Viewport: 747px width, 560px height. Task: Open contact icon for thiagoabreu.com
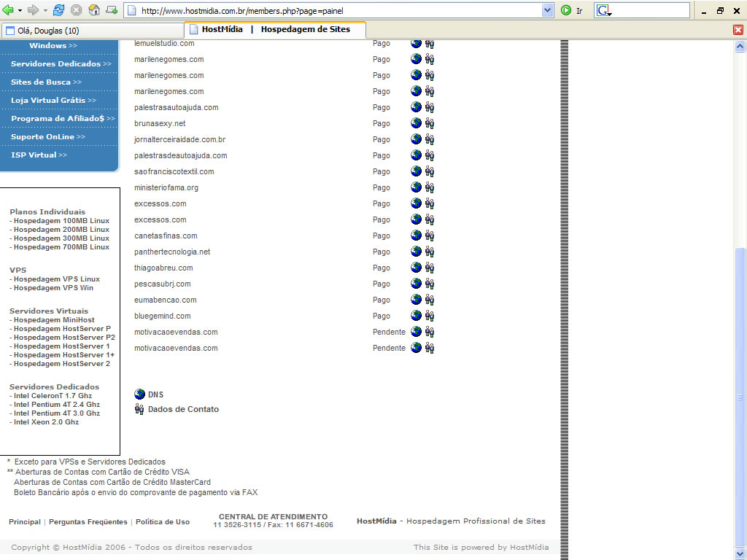tap(430, 268)
